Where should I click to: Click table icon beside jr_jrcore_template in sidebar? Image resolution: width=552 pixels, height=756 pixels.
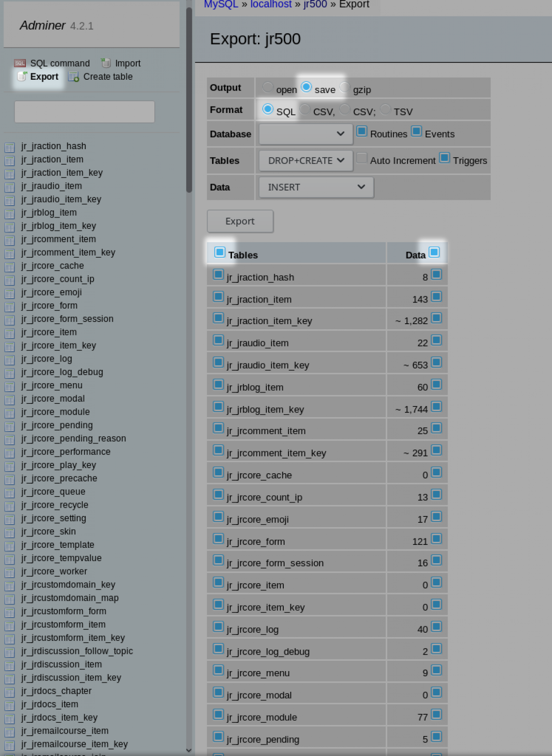pos(10,546)
